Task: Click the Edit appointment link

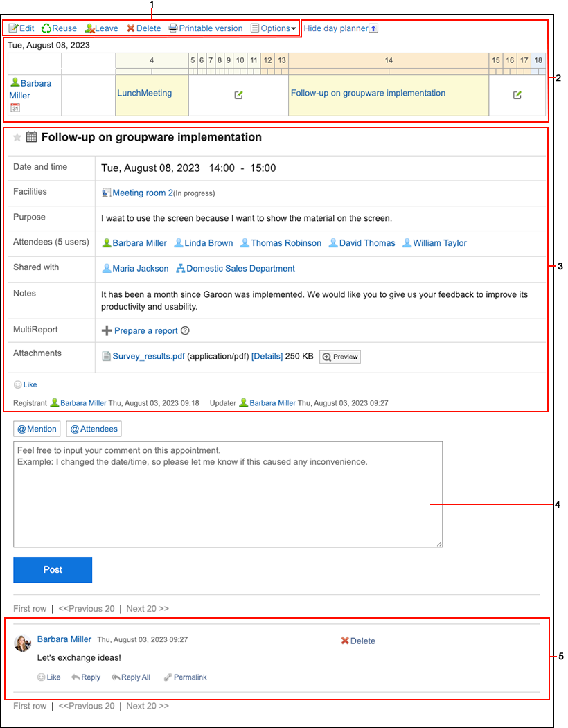Action: point(21,28)
